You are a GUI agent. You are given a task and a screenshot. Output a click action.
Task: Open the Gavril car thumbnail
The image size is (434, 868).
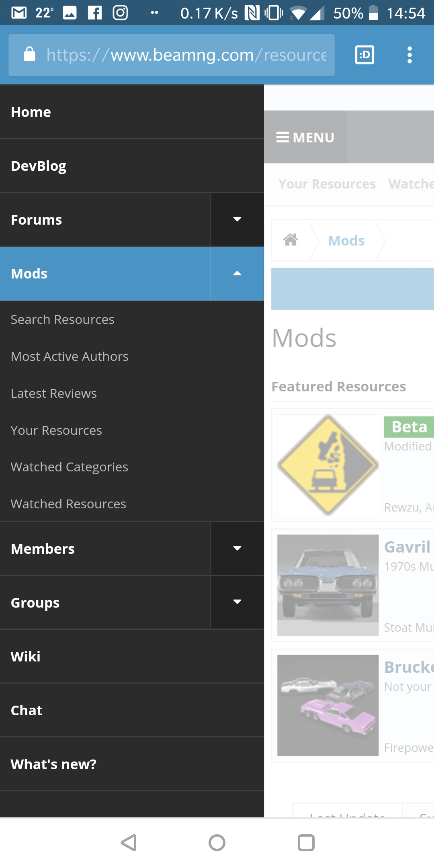click(328, 585)
